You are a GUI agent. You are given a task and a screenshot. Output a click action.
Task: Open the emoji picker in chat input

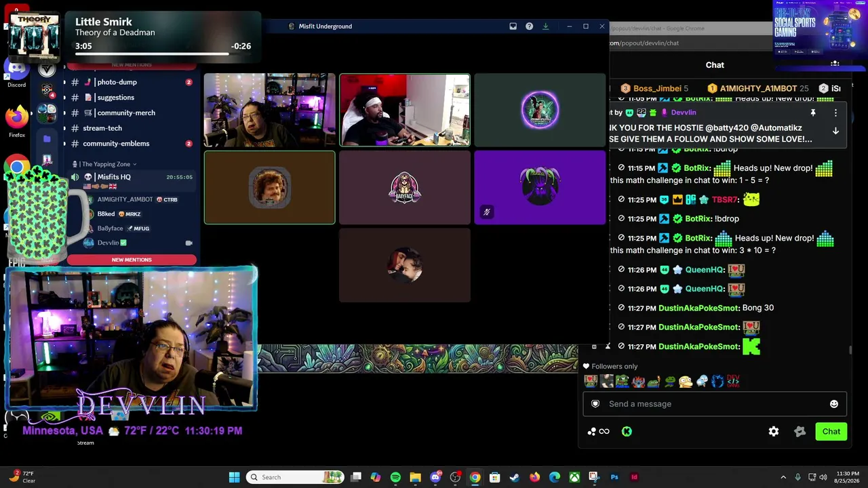click(834, 404)
